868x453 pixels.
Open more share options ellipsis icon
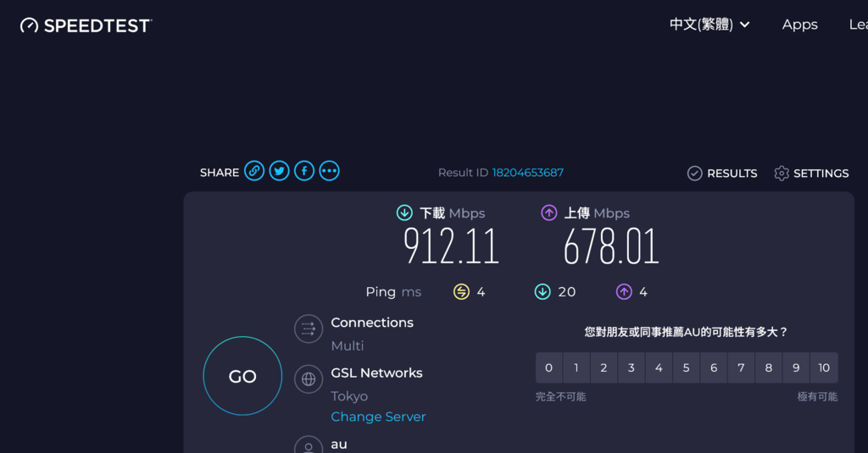(x=330, y=171)
